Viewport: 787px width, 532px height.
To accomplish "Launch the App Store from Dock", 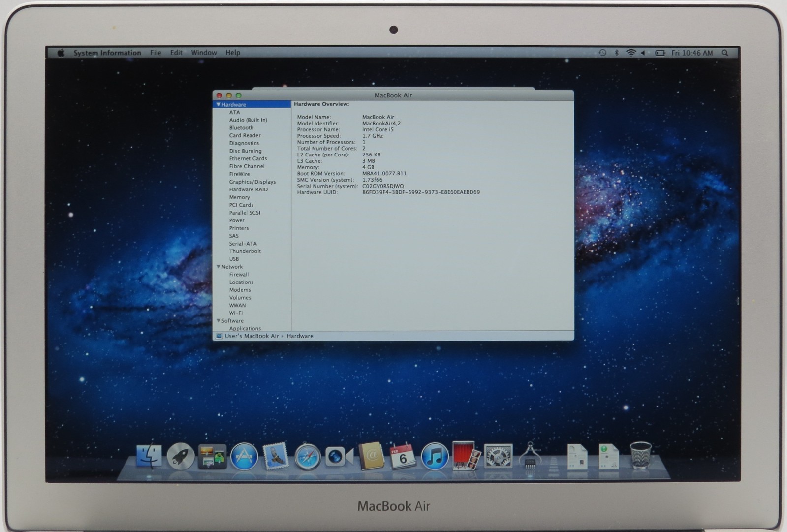I will [x=244, y=457].
